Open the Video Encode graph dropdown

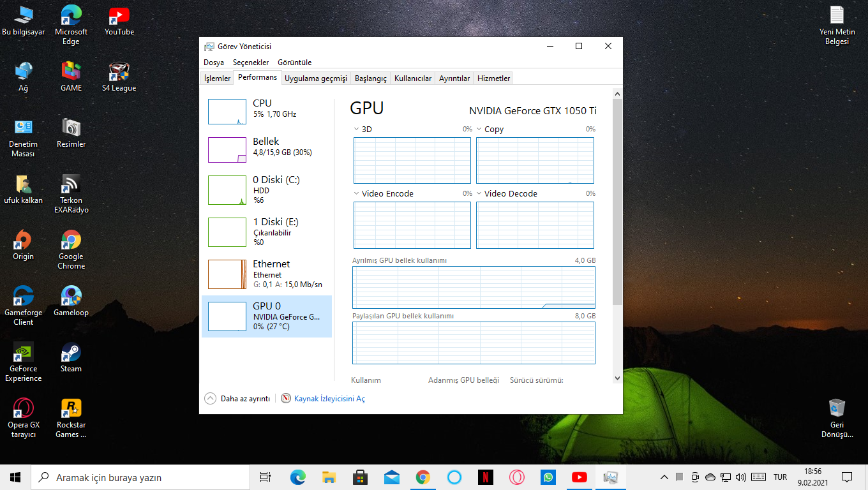[357, 194]
